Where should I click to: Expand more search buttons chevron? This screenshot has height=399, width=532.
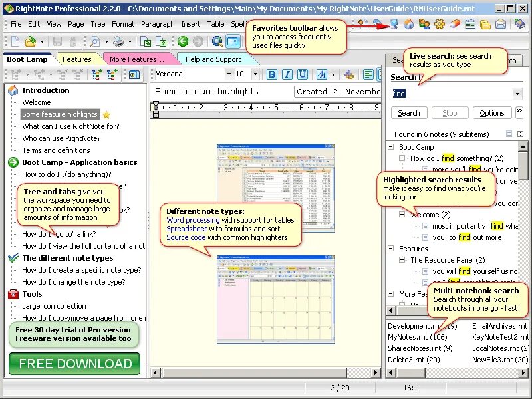(519, 112)
